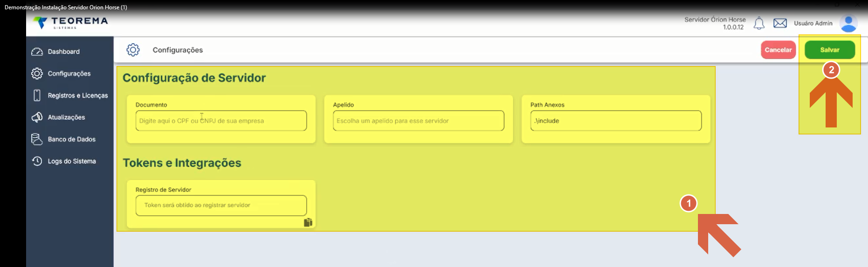The width and height of the screenshot is (868, 267).
Task: Select the Tokens e Integrações heading
Action: [182, 163]
